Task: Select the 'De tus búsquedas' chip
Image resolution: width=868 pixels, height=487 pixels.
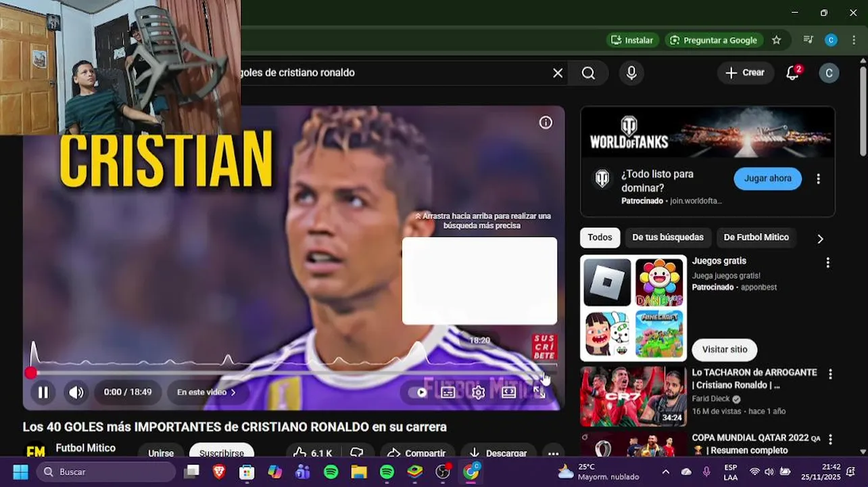Action: point(668,237)
